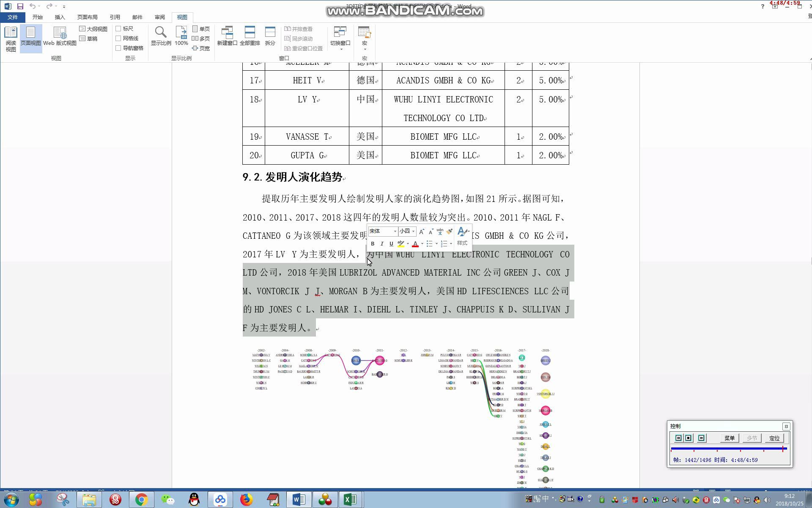Open Excel from the taskbar
Viewport: 812px width, 508px height.
point(350,500)
